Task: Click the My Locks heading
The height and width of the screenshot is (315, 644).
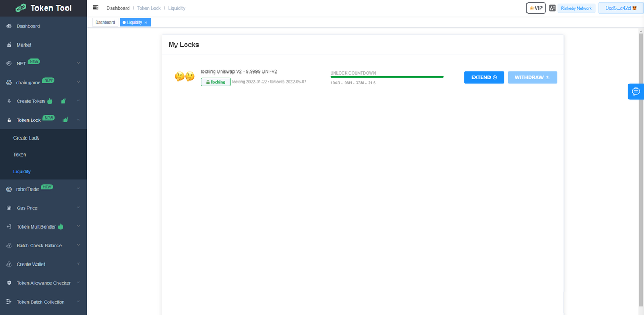Action: [x=184, y=45]
